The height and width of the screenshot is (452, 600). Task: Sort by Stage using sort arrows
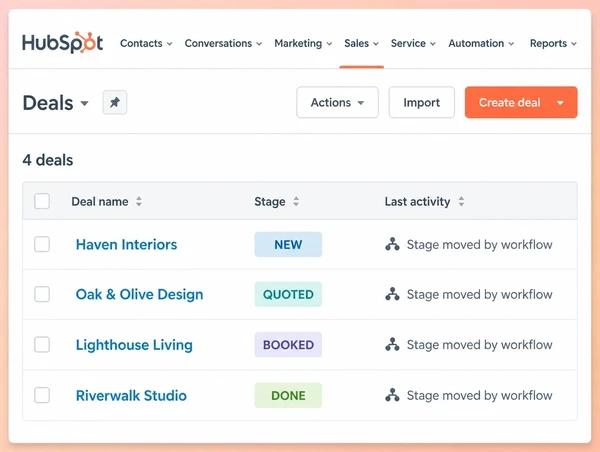pos(296,201)
